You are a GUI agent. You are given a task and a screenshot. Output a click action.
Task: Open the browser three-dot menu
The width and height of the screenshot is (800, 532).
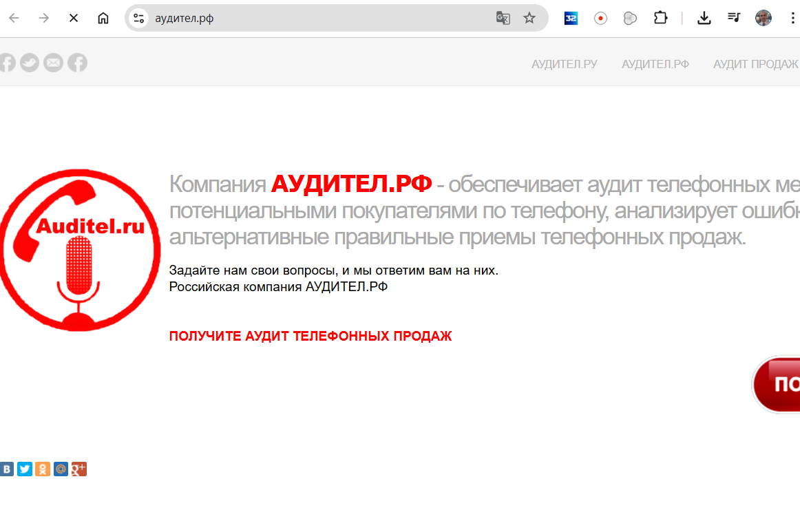pyautogui.click(x=792, y=19)
